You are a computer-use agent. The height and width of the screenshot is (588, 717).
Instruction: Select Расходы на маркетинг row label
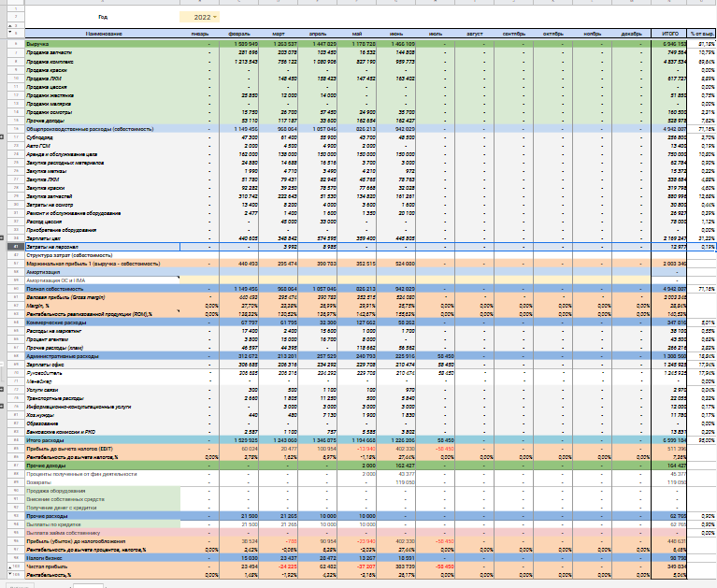click(103, 331)
